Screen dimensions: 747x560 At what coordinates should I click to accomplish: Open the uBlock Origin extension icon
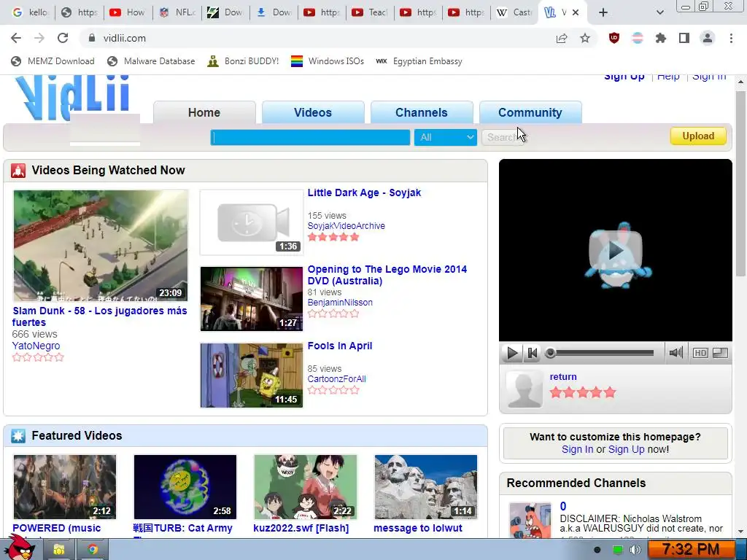(x=614, y=38)
